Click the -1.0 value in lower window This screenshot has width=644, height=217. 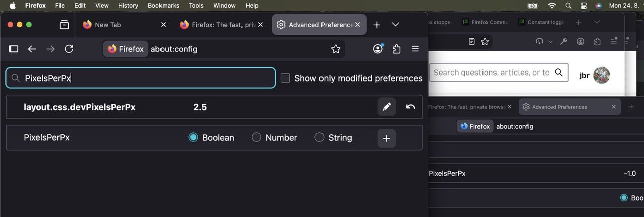pos(630,173)
